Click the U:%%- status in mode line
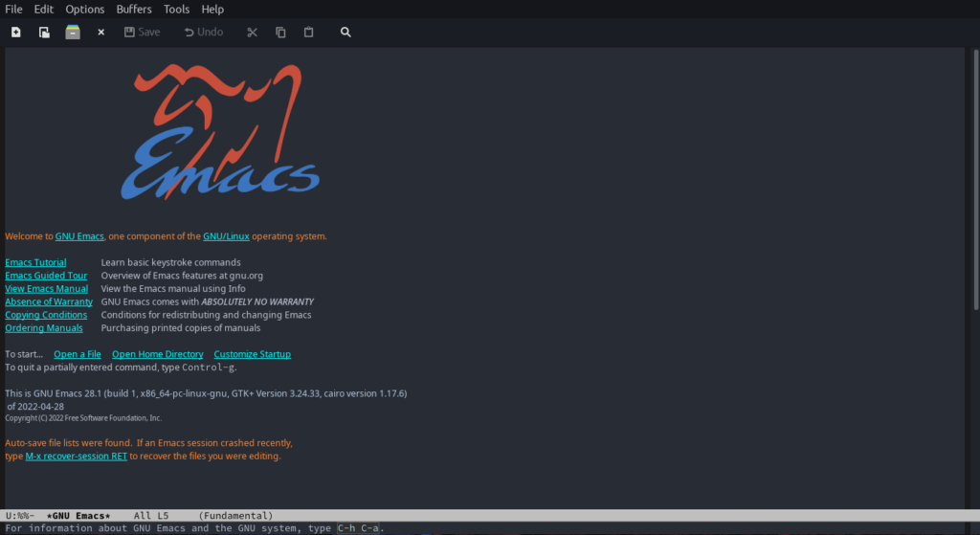The width and height of the screenshot is (980, 535). (20, 516)
